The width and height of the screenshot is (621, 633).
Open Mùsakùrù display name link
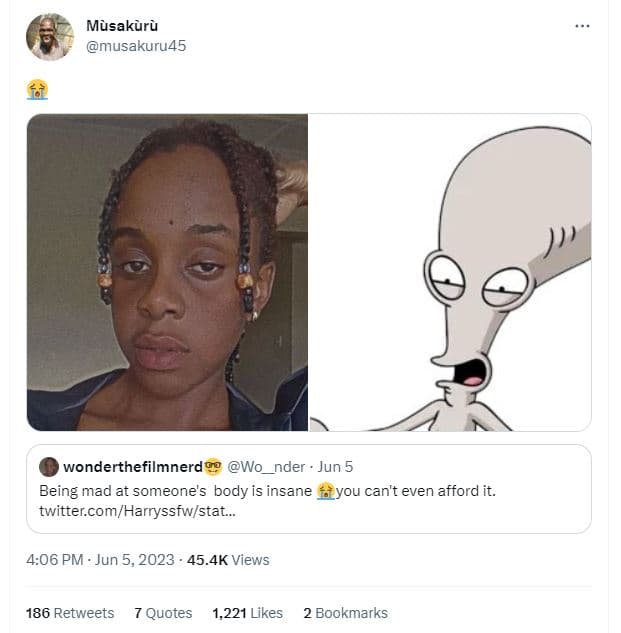(122, 26)
